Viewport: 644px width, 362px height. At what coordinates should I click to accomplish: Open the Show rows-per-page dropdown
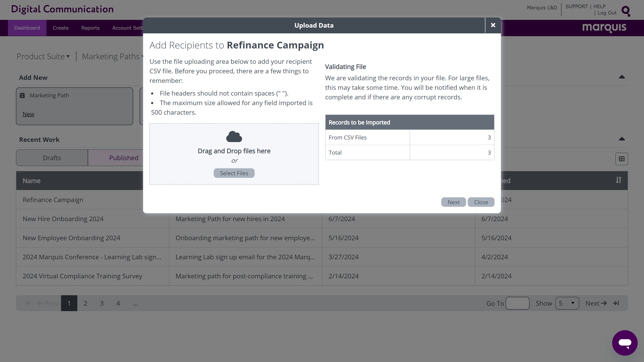[x=567, y=303]
